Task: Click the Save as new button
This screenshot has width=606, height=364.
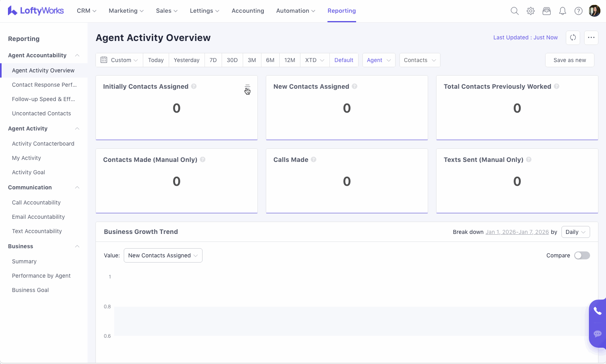Action: 569,60
